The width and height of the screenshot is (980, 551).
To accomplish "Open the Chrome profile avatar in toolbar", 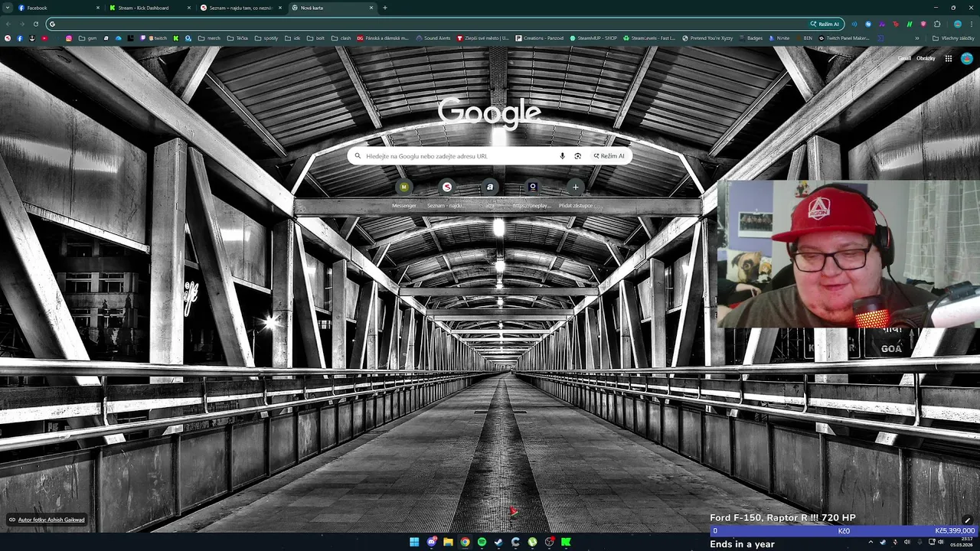I will [x=958, y=24].
